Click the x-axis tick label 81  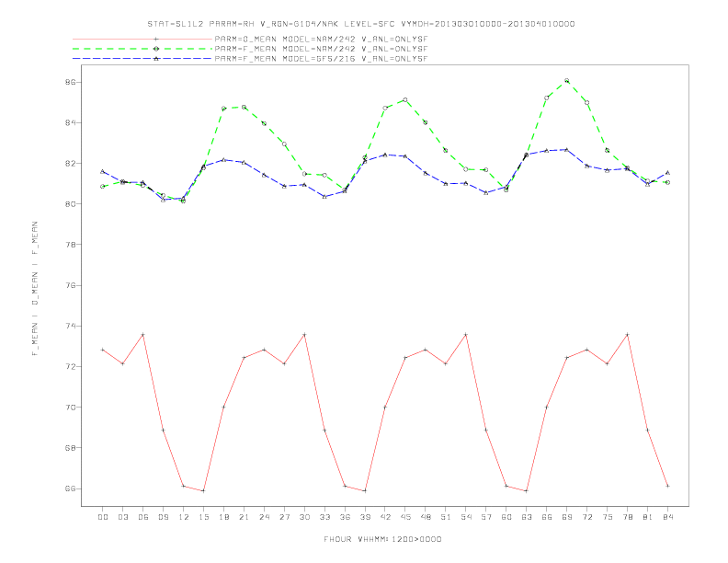pos(648,517)
